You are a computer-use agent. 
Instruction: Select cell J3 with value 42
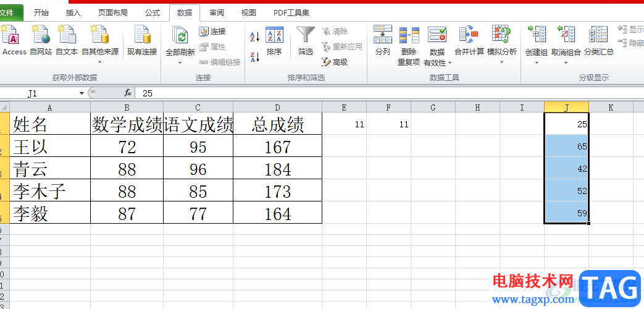pos(566,168)
